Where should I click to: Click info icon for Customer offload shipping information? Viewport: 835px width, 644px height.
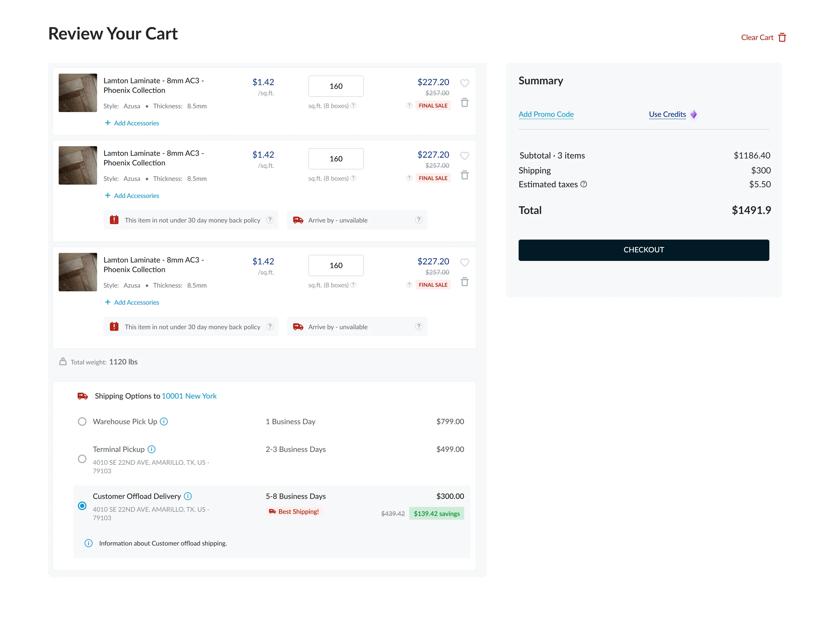coord(88,543)
